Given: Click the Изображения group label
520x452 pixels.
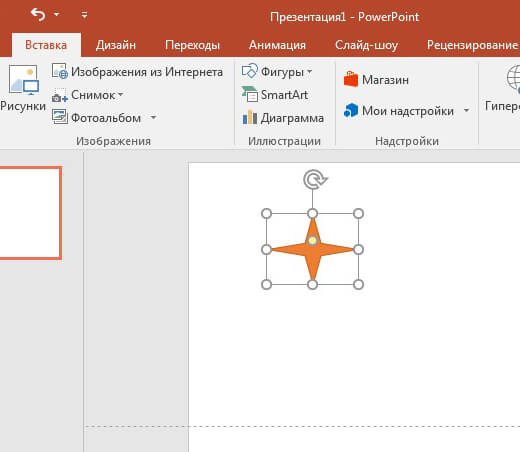Looking at the screenshot, I should tap(113, 141).
